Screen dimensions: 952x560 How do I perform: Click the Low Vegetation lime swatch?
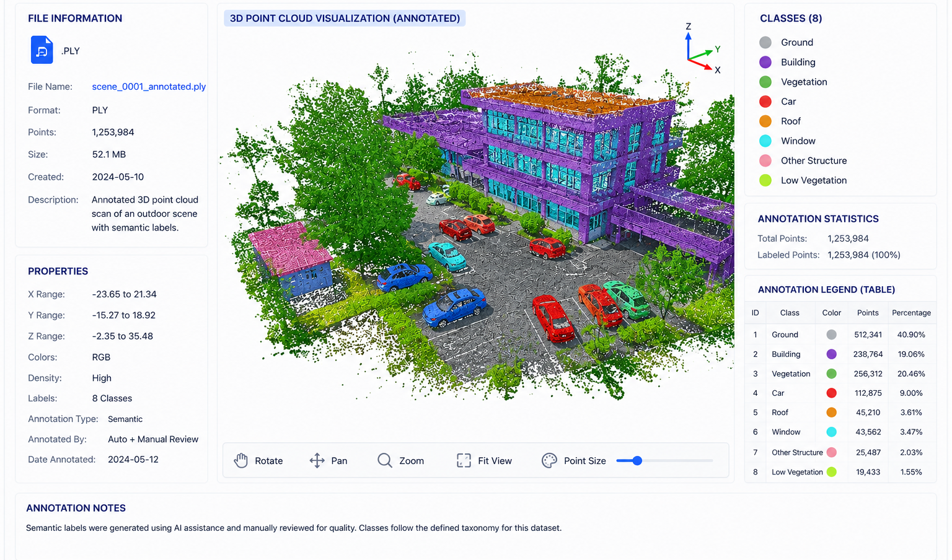pyautogui.click(x=765, y=180)
